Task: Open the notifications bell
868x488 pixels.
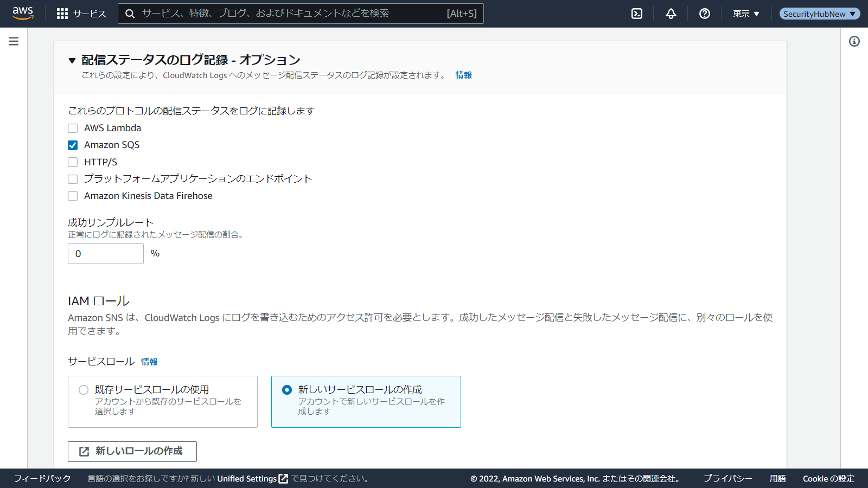Action: (x=671, y=14)
